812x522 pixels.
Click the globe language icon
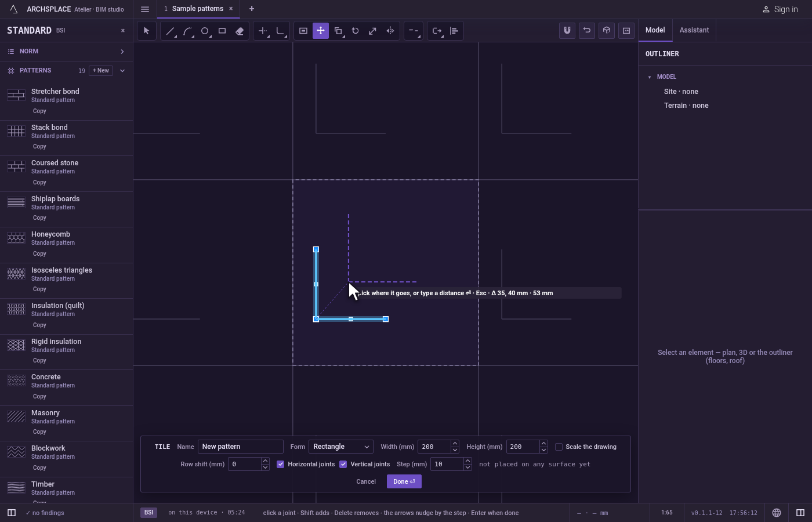pos(777,513)
